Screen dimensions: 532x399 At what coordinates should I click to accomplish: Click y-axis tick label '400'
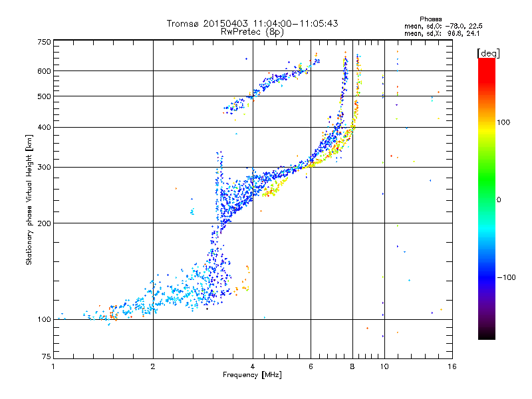point(44,128)
